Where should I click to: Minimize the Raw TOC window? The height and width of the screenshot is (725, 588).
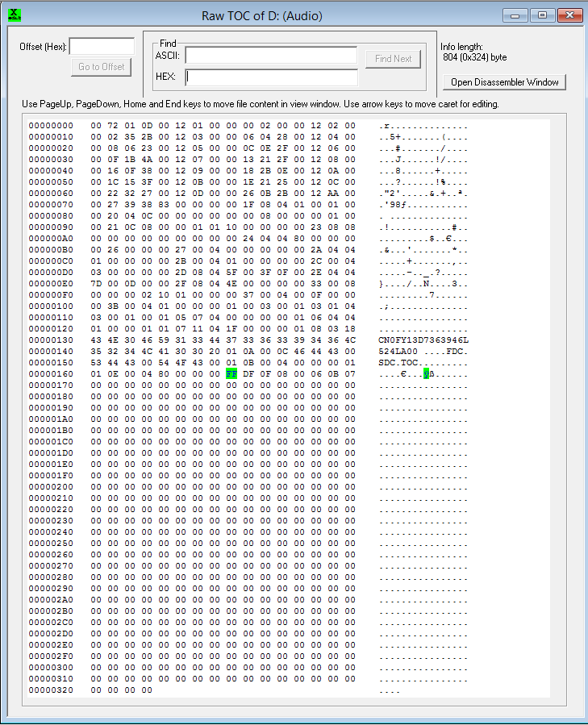coord(515,15)
